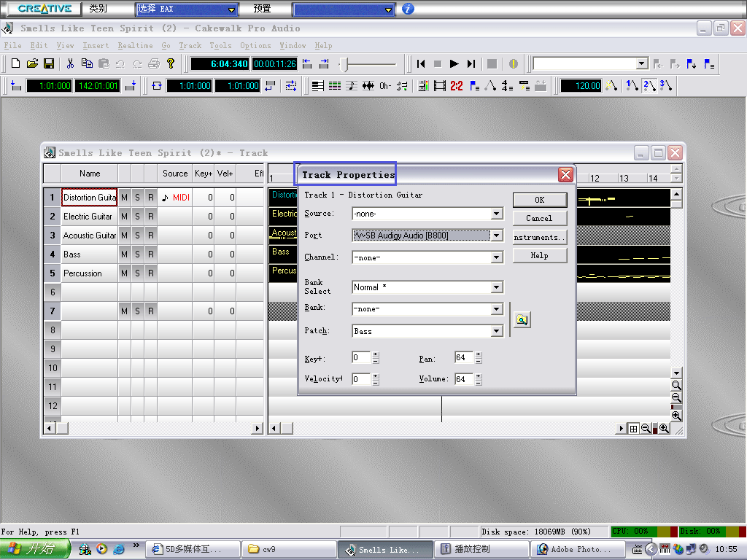
Task: Click the Insert Marker blue flag icon
Action: pos(692,64)
